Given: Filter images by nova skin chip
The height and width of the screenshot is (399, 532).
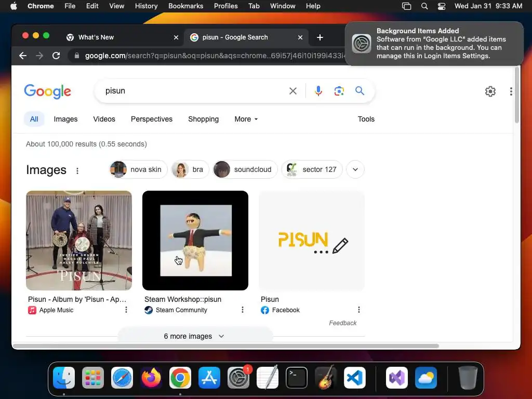Looking at the screenshot, I should tap(138, 169).
